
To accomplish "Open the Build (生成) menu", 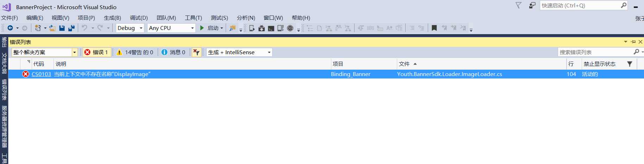I will (112, 18).
